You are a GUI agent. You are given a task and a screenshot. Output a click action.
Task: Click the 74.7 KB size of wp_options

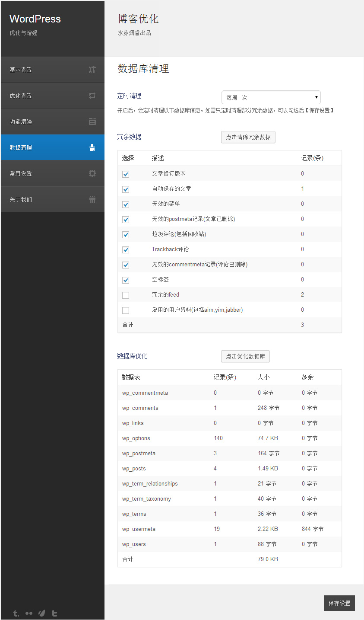(x=268, y=438)
